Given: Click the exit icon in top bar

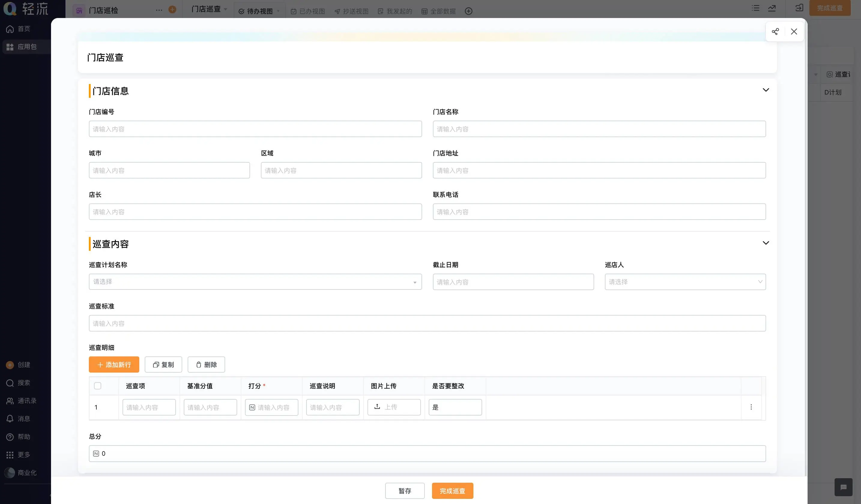Looking at the screenshot, I should [x=799, y=8].
